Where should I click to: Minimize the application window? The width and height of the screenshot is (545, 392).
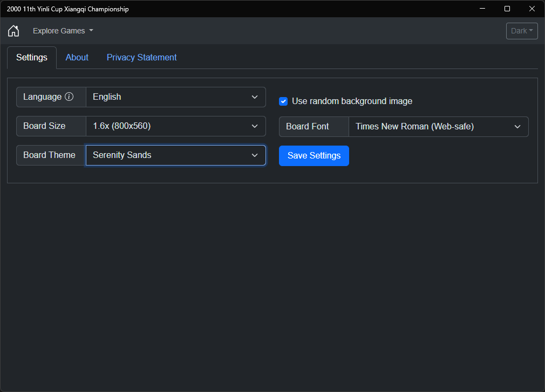[482, 9]
